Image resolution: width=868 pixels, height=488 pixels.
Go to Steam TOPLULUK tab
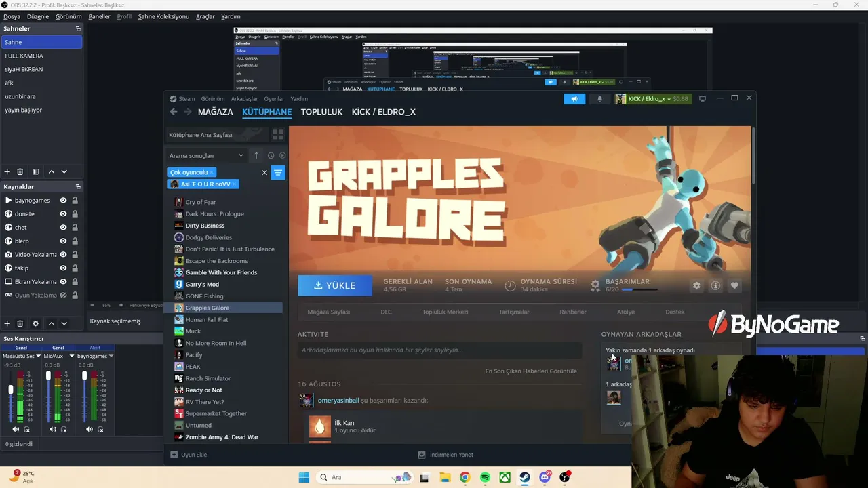pos(321,112)
